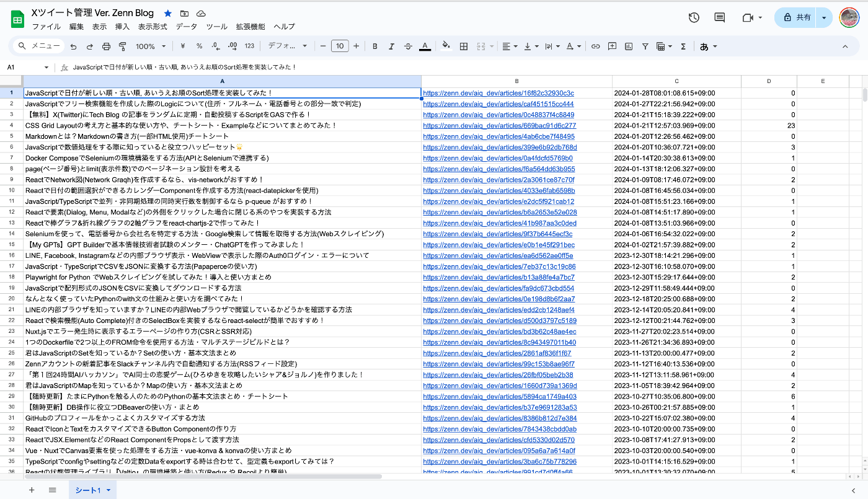The width and height of the screenshot is (868, 499).
Task: Create a filter
Action: (645, 46)
